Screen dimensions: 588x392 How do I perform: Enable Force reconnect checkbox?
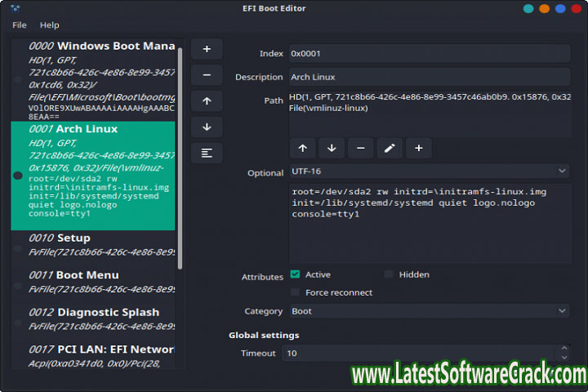(295, 292)
